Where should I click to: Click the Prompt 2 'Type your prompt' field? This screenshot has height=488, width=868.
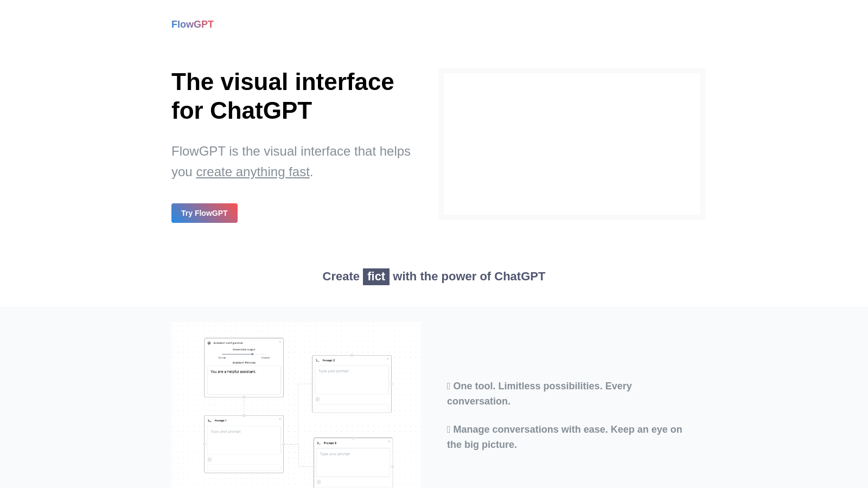352,379
